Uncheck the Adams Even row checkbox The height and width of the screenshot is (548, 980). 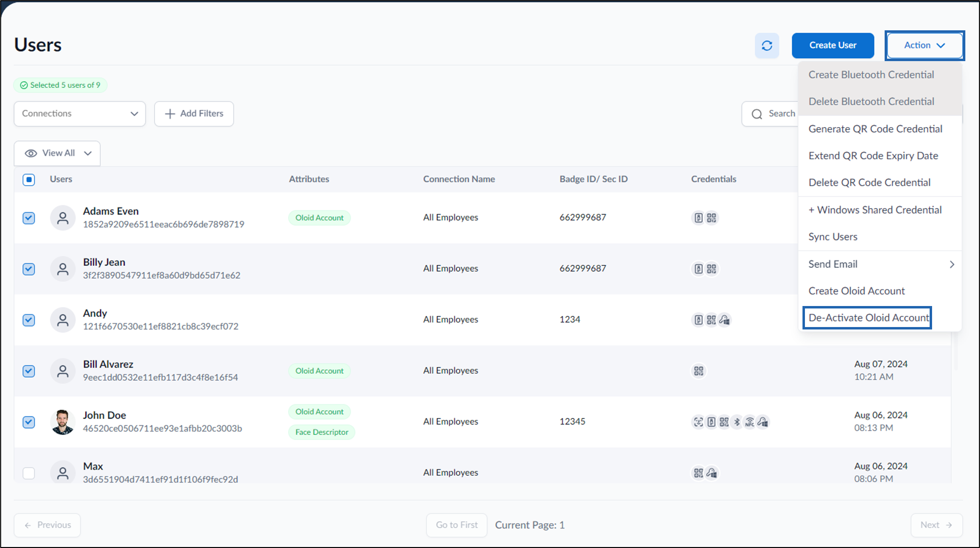(x=29, y=218)
